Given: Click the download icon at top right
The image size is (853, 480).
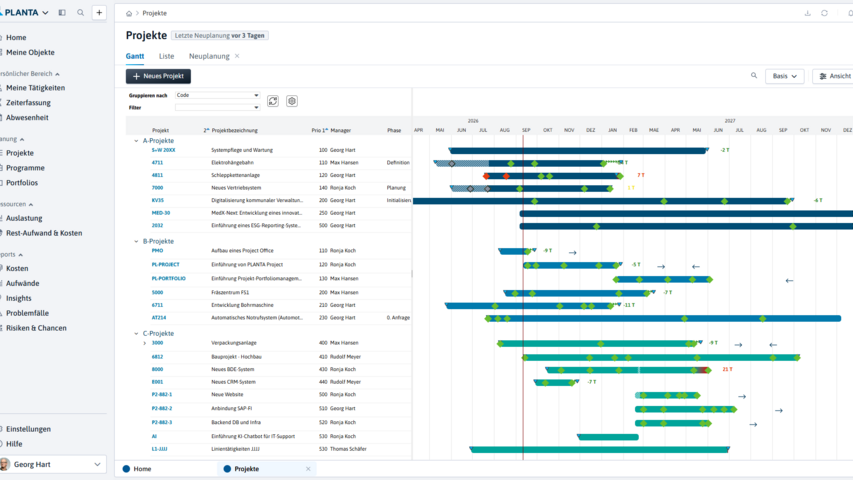Looking at the screenshot, I should pyautogui.click(x=807, y=13).
